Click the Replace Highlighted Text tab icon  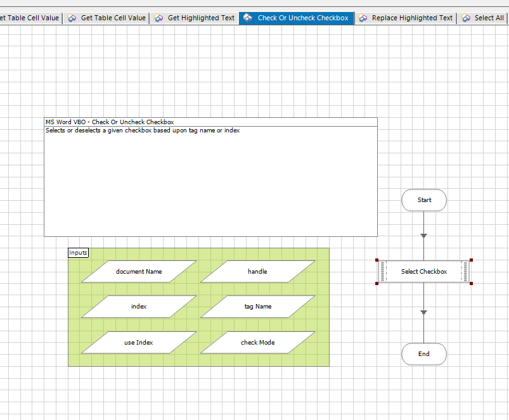coord(363,18)
